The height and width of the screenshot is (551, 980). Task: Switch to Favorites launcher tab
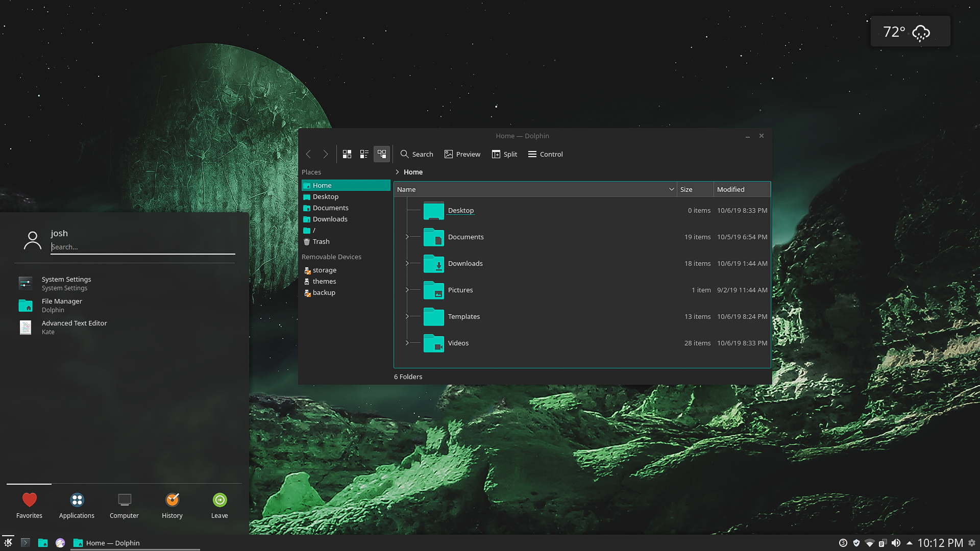(29, 506)
